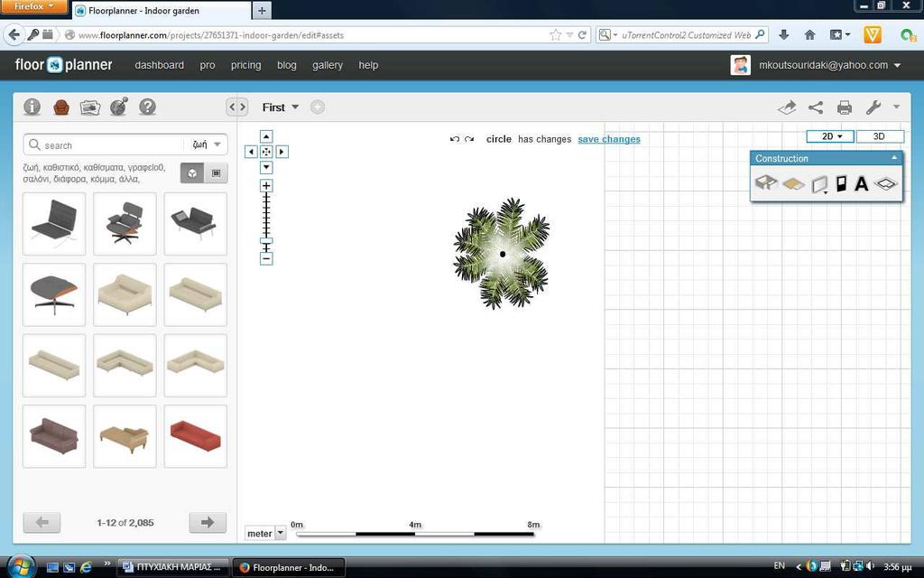924x578 pixels.
Task: Add a new floor with plus button
Action: pos(317,107)
